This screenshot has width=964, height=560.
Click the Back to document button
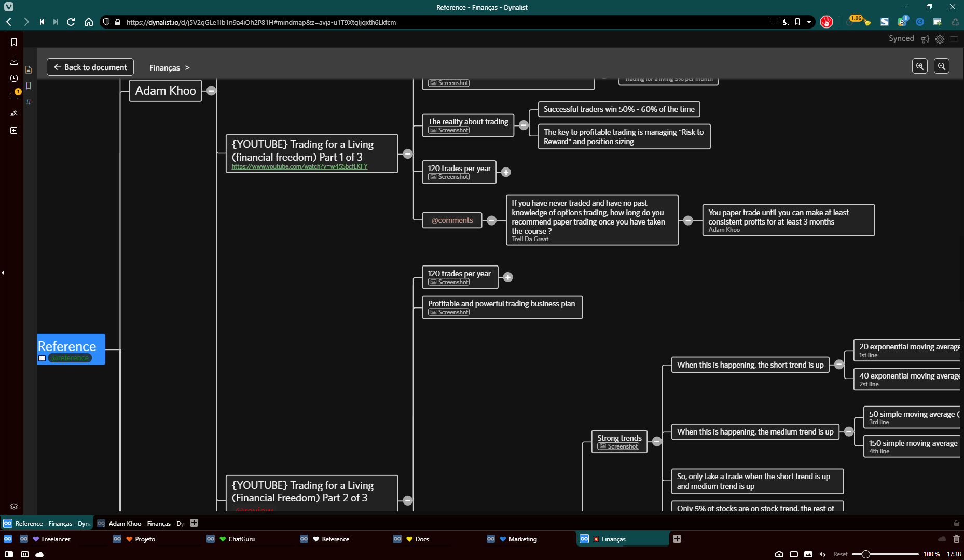pyautogui.click(x=90, y=67)
